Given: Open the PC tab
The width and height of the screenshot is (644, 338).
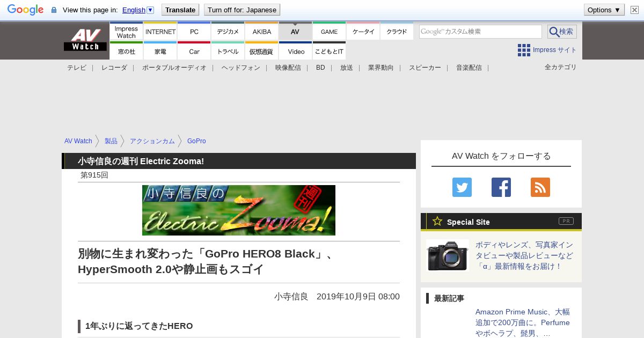Looking at the screenshot, I should click(x=194, y=32).
